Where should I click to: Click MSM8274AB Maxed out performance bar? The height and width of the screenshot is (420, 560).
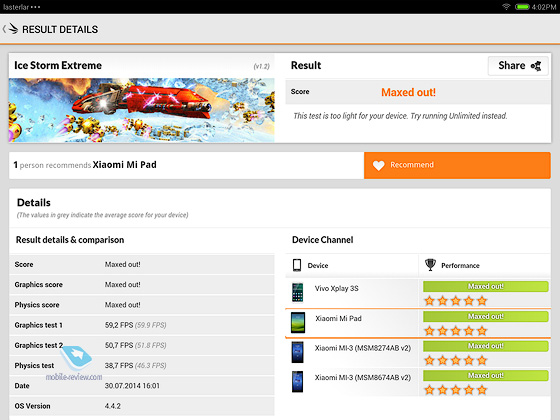coord(486,346)
